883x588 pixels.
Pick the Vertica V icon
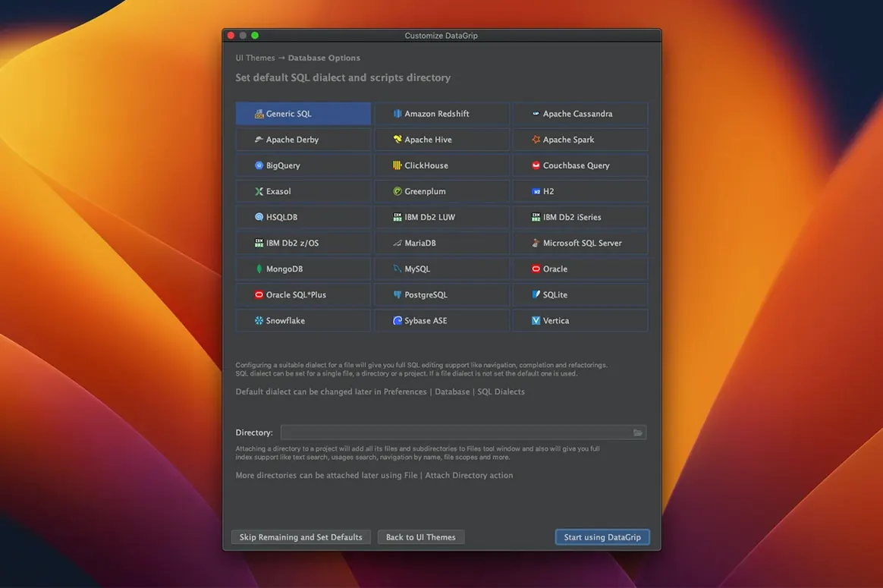tap(536, 321)
